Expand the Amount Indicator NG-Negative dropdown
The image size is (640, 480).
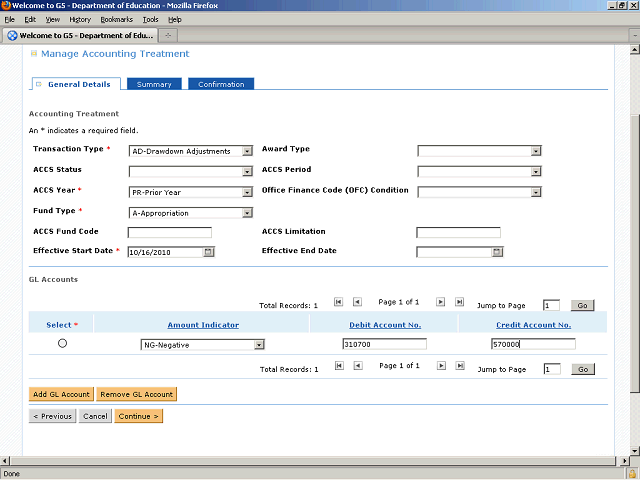(258, 345)
